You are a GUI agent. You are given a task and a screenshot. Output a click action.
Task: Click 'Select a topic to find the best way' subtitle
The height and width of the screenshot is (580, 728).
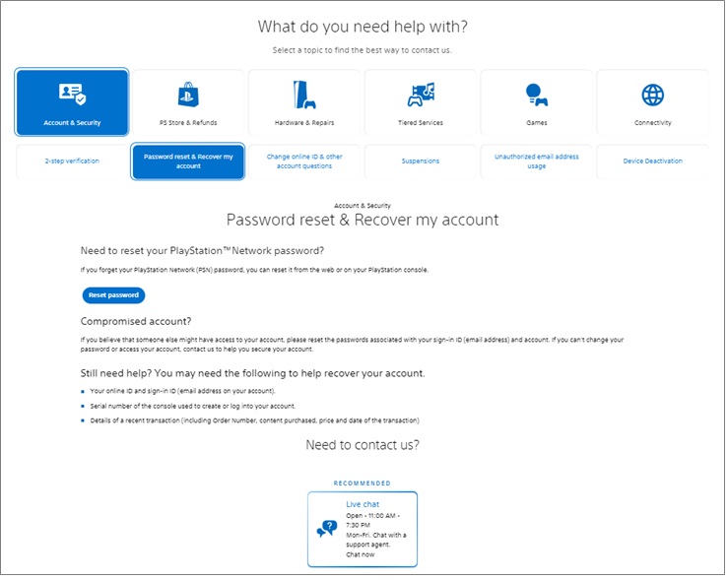coord(363,50)
